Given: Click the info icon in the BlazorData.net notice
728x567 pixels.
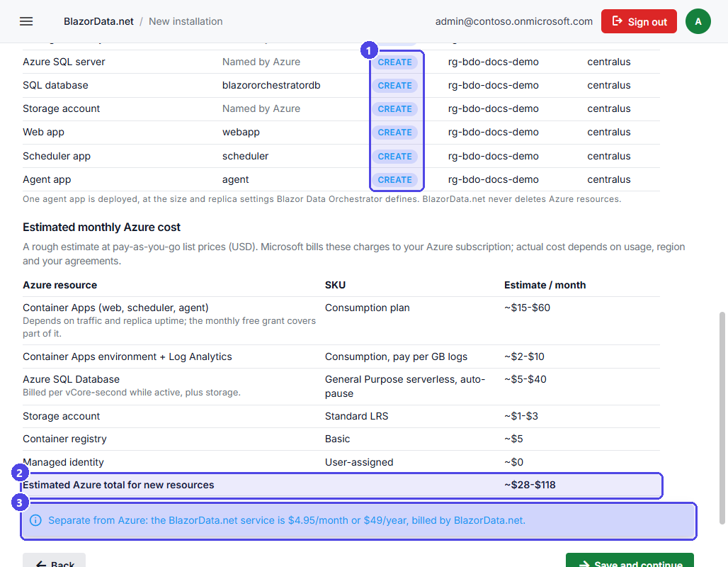Looking at the screenshot, I should coord(35,520).
